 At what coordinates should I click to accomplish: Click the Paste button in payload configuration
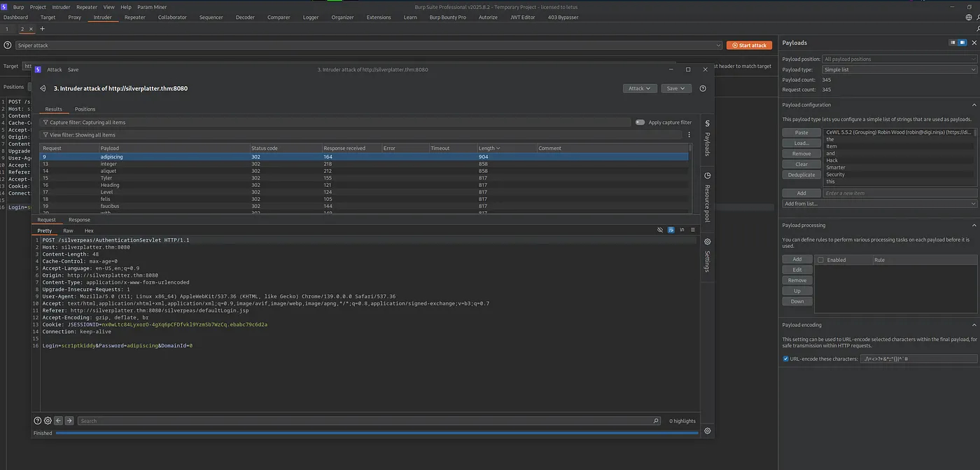click(x=801, y=132)
